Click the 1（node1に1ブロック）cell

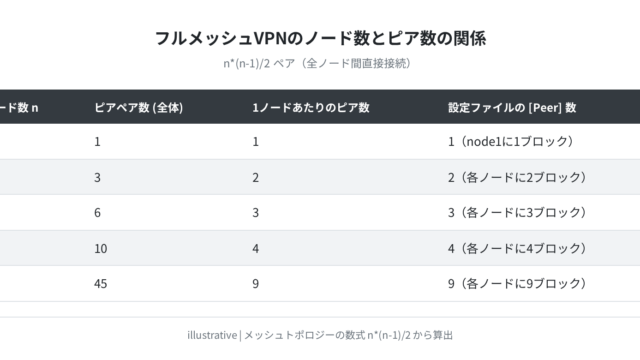[511, 142]
